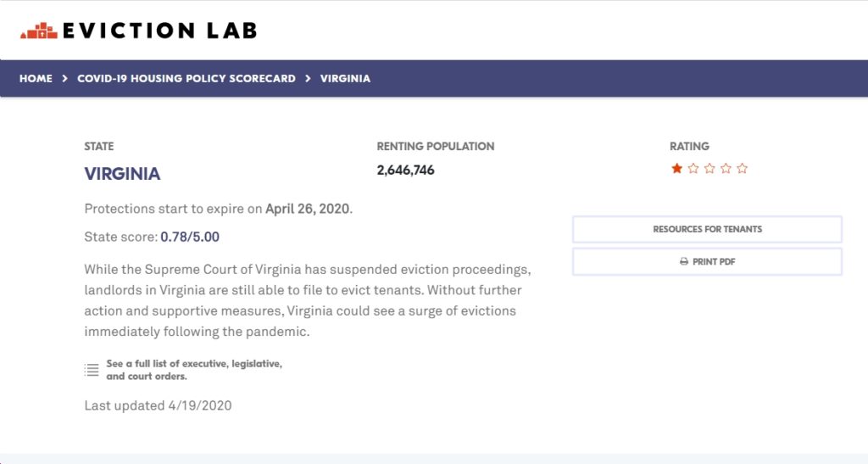Open COVID-19 Housing Policy Scorecard breadcrumb
Viewport: 868px width, 464px height.
pos(186,79)
